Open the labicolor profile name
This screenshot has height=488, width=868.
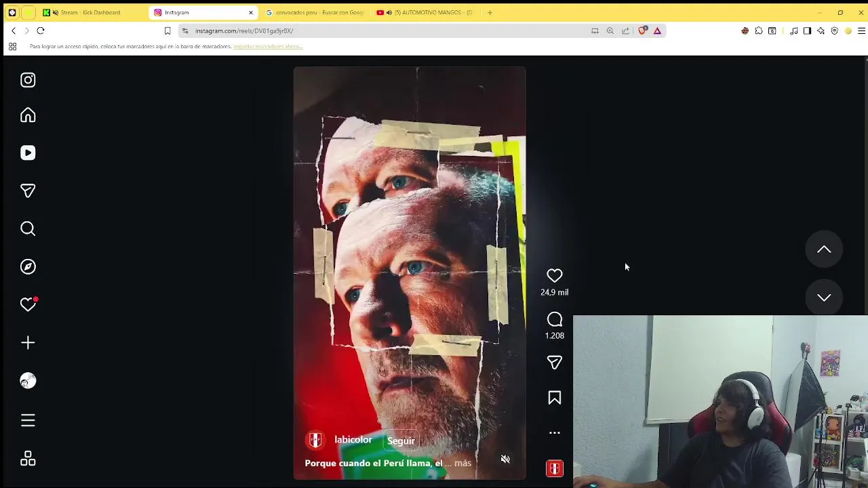click(353, 440)
